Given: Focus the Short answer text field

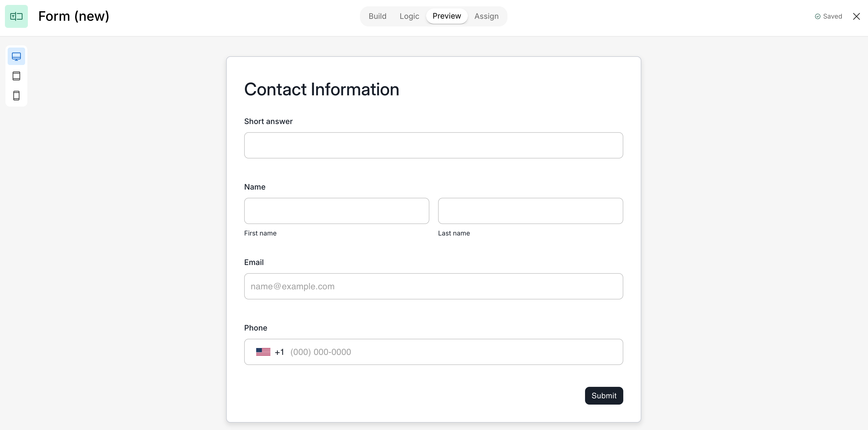Looking at the screenshot, I should (x=433, y=145).
